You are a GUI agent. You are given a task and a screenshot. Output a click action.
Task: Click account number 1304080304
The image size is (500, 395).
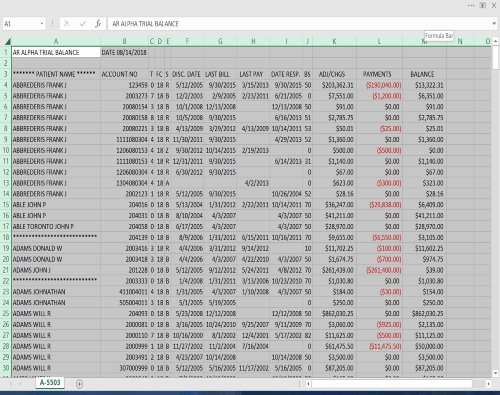point(124,183)
